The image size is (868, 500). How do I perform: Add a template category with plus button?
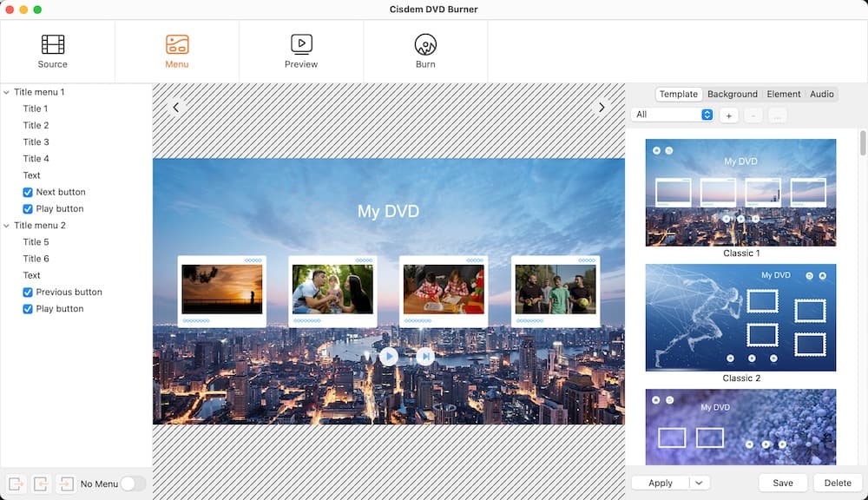[729, 115]
